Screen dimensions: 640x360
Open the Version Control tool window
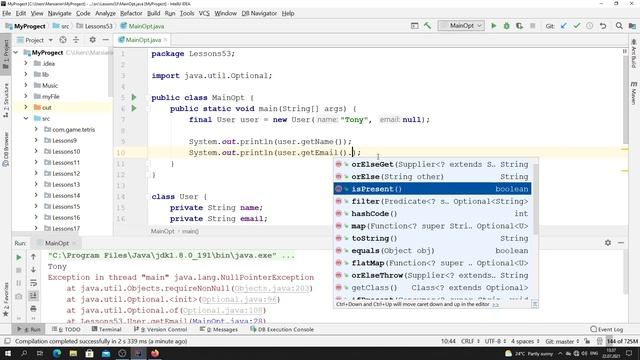[160, 329]
